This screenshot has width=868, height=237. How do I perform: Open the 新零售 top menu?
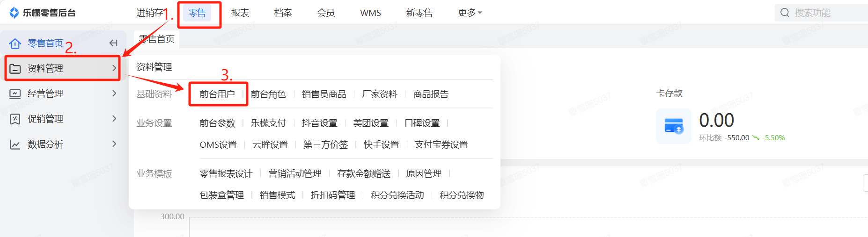coord(419,13)
